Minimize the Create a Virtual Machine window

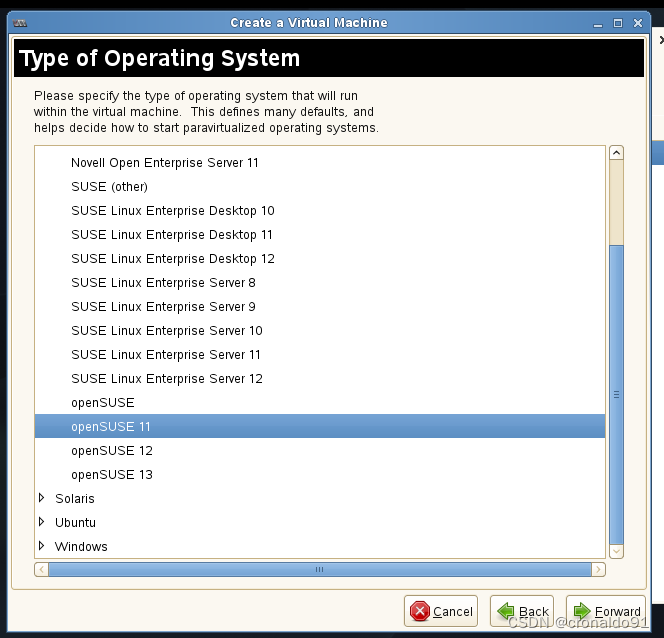598,24
